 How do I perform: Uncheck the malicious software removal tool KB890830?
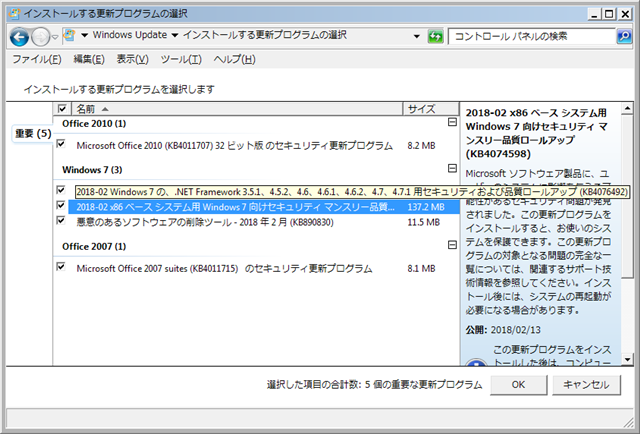(61, 220)
